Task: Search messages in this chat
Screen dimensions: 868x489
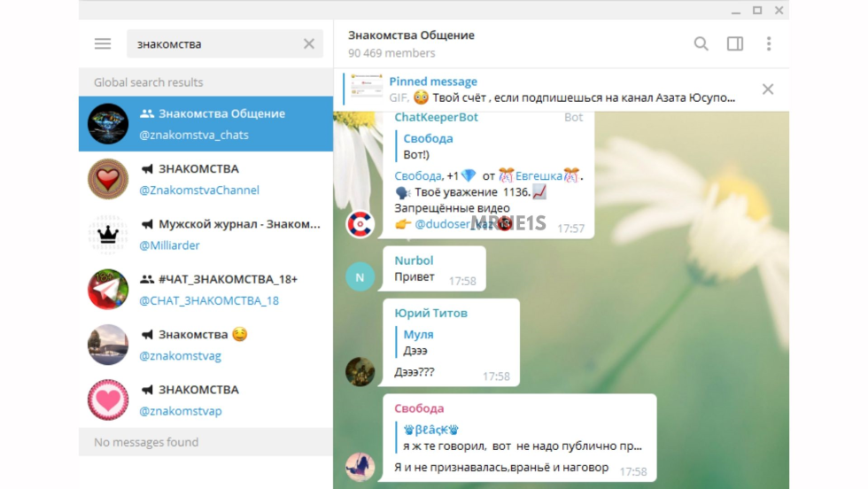Action: tap(701, 43)
